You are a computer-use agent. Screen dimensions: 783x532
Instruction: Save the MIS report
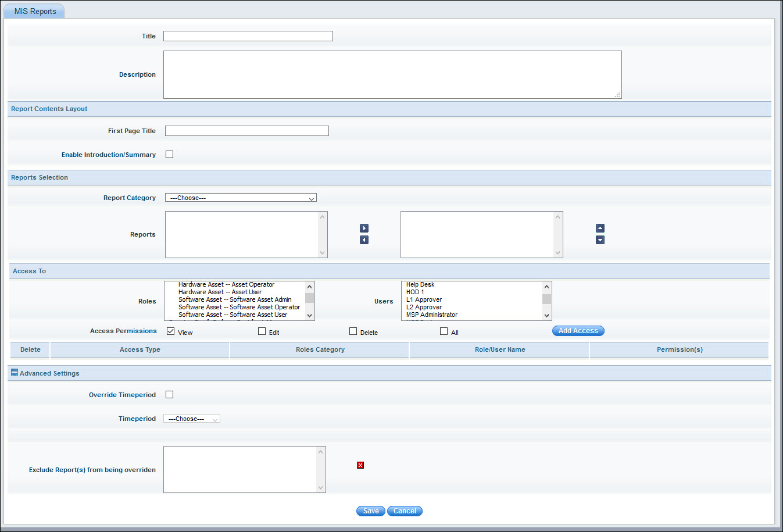pyautogui.click(x=370, y=510)
